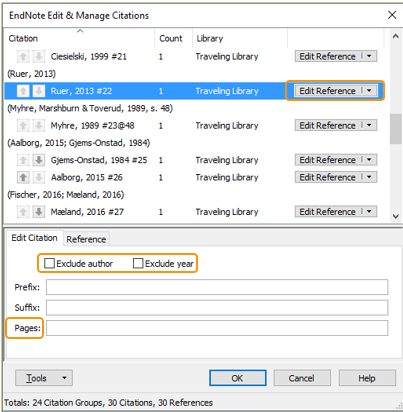
Task: Enable the Exclude author checkbox
Action: (x=49, y=263)
